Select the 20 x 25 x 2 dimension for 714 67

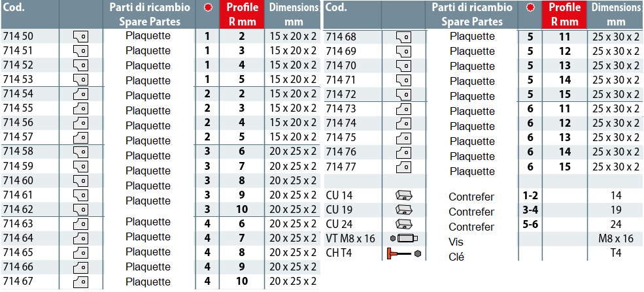[293, 281]
